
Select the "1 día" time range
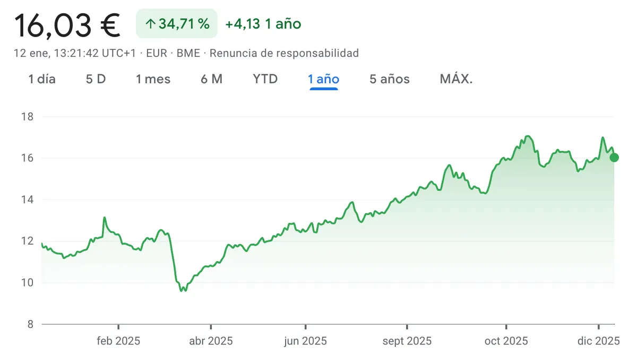coord(42,80)
